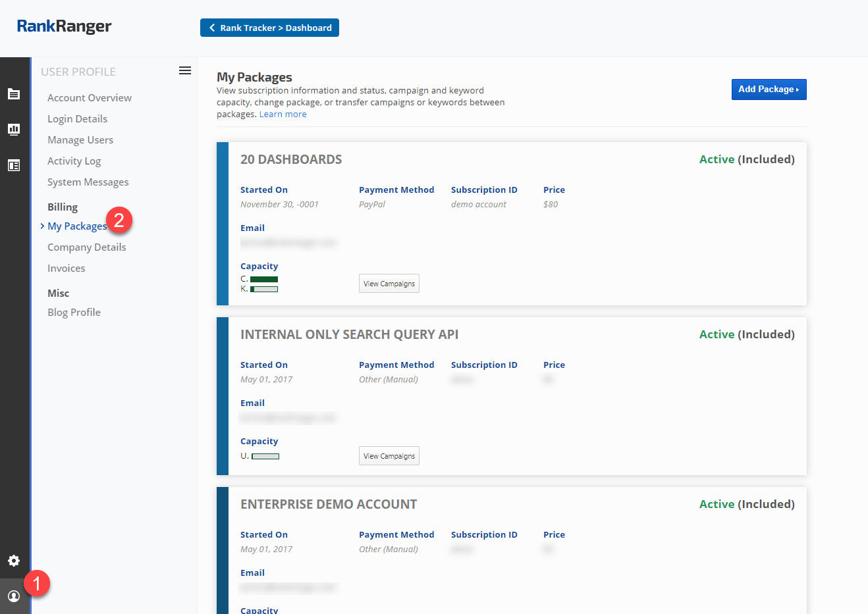Open the campaigns list icon in left rail
The height and width of the screenshot is (614, 868).
tap(14, 94)
